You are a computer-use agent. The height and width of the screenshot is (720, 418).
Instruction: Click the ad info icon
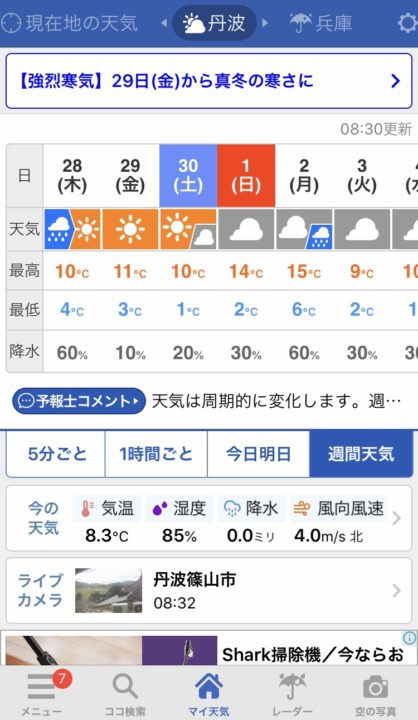pyautogui.click(x=409, y=638)
